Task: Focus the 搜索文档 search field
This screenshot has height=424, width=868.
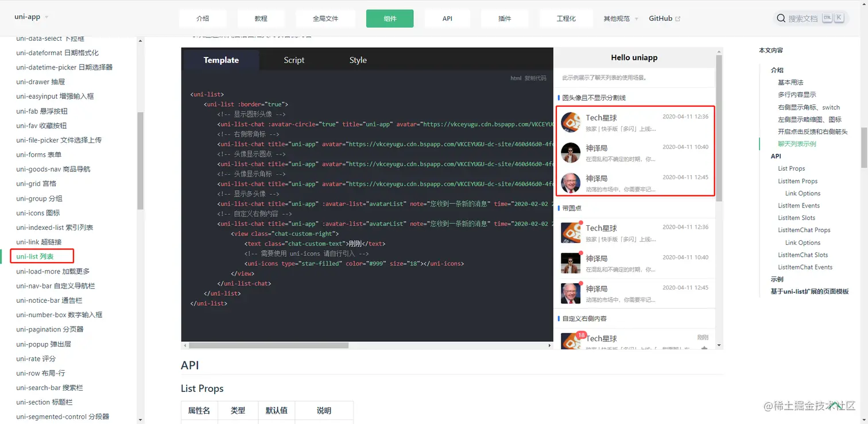Action: [811, 18]
